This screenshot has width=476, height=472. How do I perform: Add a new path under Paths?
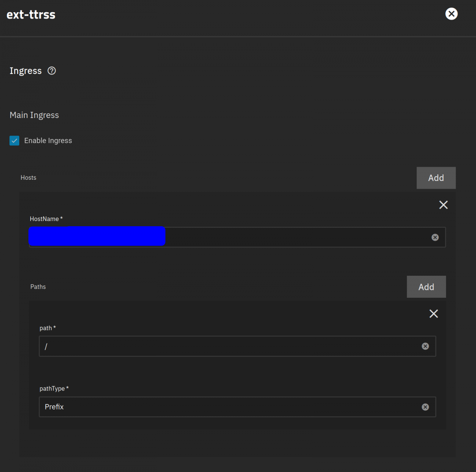pos(426,287)
